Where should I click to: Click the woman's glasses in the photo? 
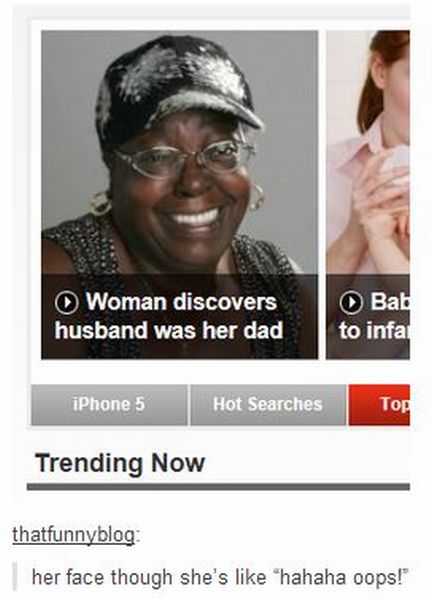184,158
